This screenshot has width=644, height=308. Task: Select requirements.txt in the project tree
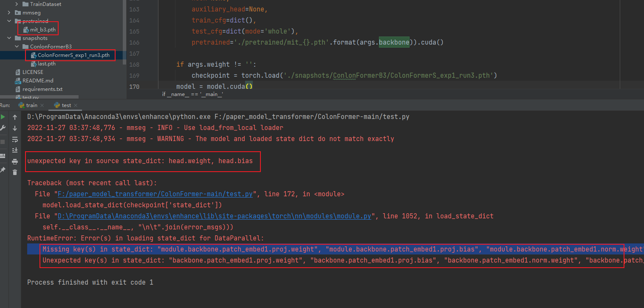(x=42, y=89)
